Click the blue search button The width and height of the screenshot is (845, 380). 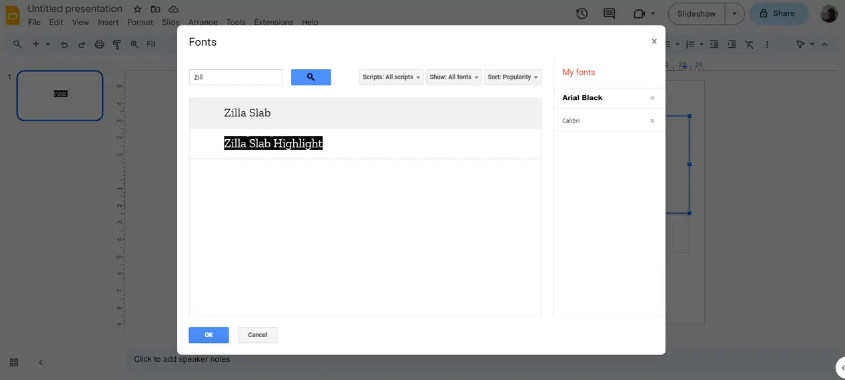tap(311, 77)
